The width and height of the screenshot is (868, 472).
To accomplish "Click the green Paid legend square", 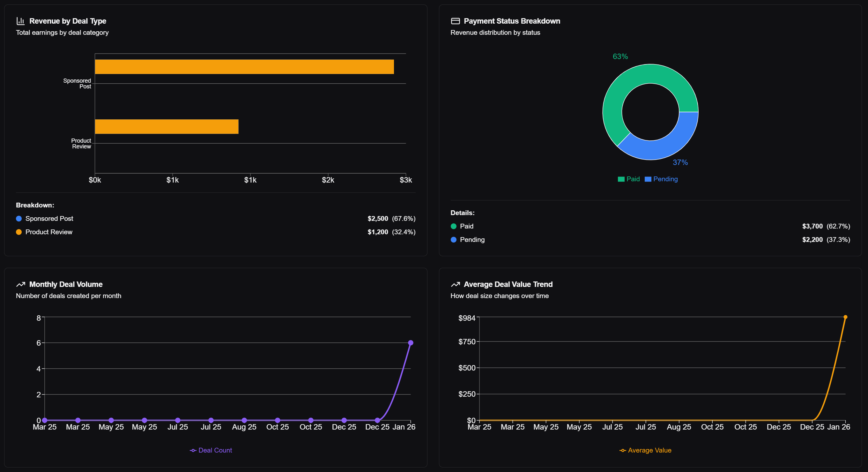I will [621, 179].
